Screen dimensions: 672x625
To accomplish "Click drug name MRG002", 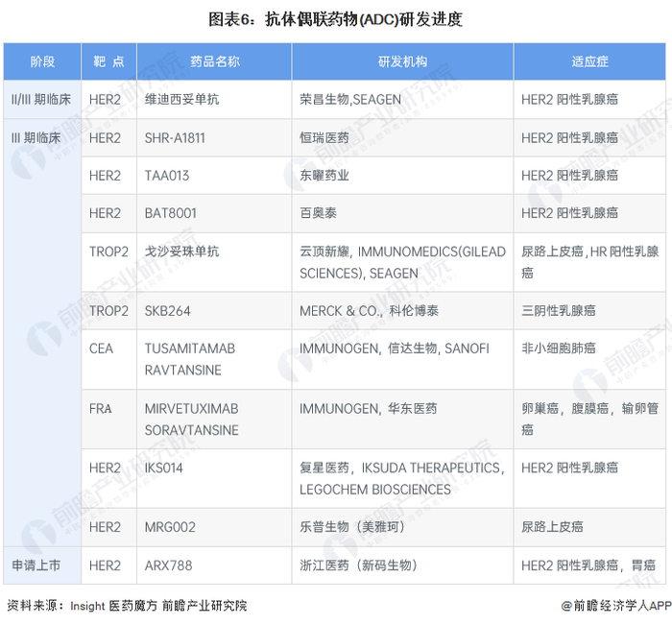I will pyautogui.click(x=170, y=527).
